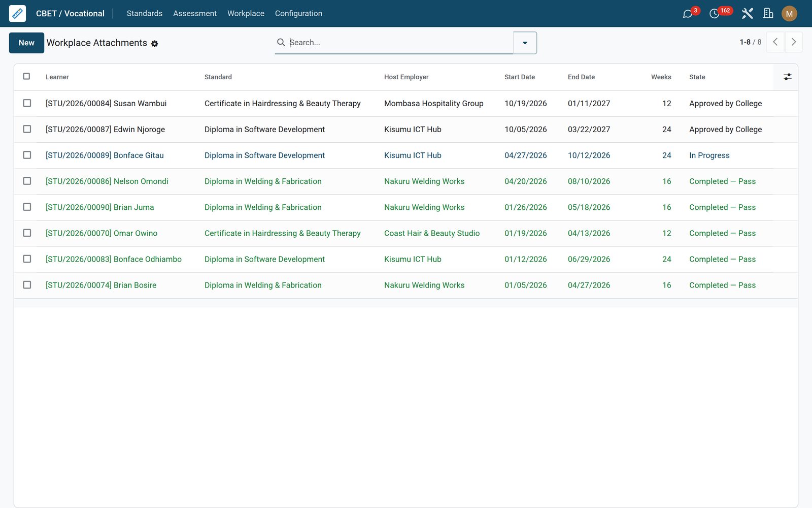Tick the select-all checkbox in the header
The image size is (812, 508).
27,76
